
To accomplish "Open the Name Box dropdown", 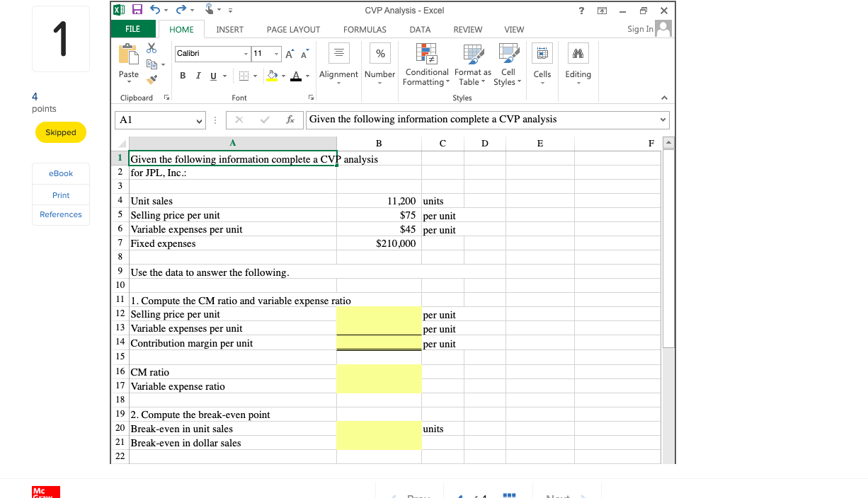I will [x=200, y=120].
